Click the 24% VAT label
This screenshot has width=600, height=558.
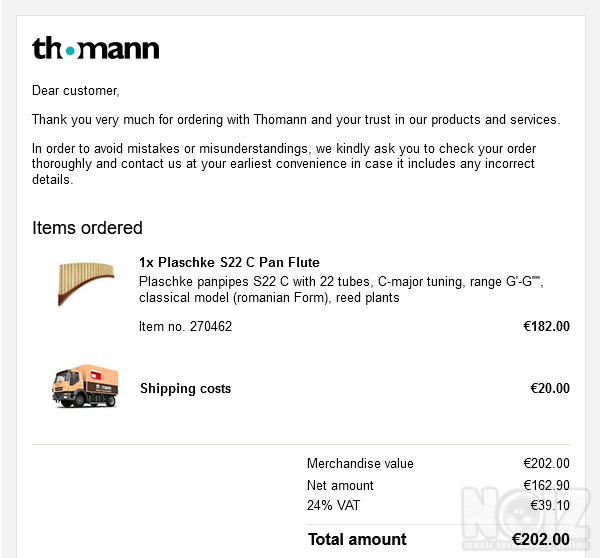333,506
